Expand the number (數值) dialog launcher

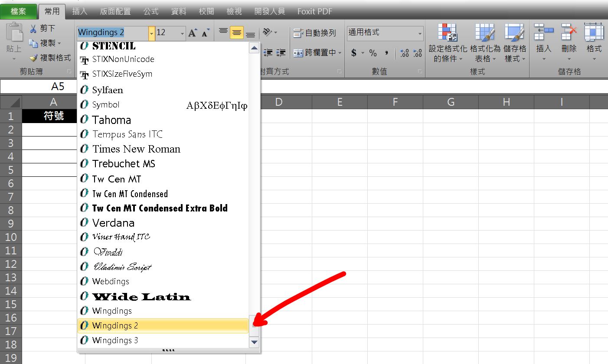[x=420, y=71]
